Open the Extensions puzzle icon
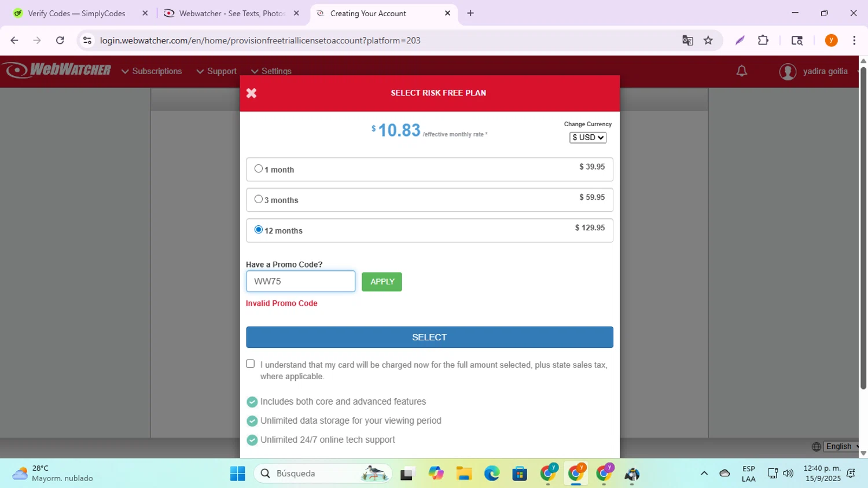Screen dimensions: 868x488 click(763, 41)
